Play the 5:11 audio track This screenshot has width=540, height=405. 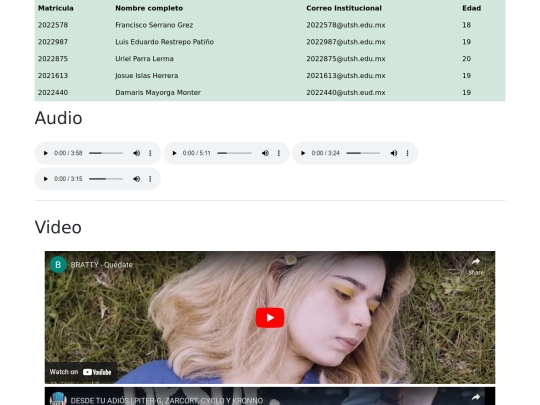(174, 153)
